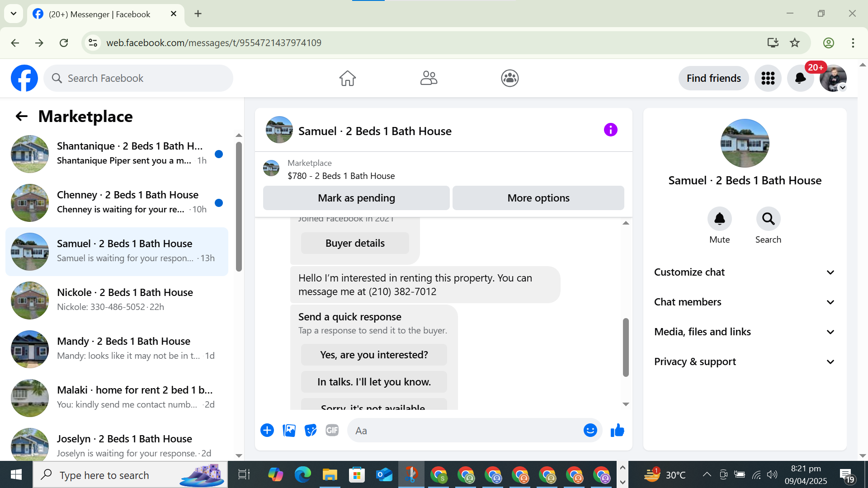This screenshot has height=488, width=868.
Task: Choose a sticker from the sticker icon
Action: click(x=311, y=430)
